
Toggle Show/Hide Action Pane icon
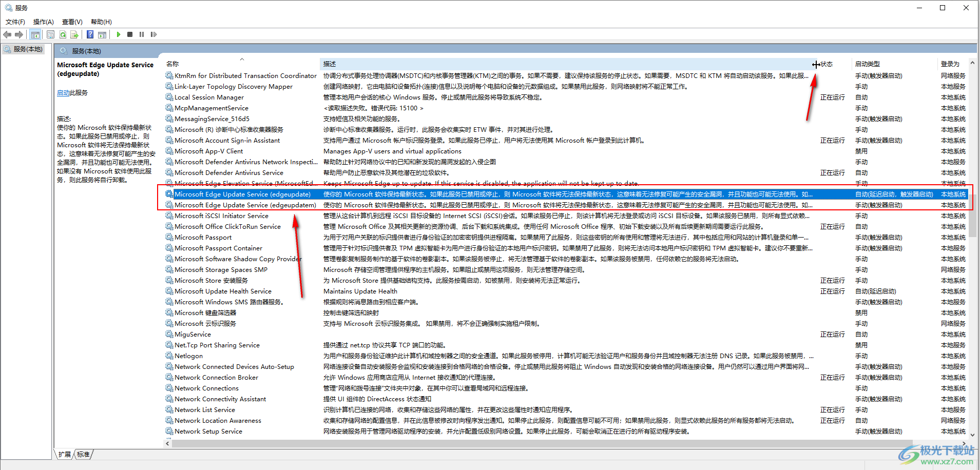coord(102,34)
